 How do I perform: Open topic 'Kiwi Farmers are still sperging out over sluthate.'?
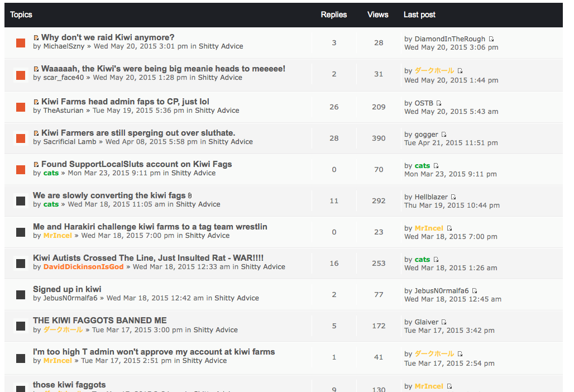(138, 132)
